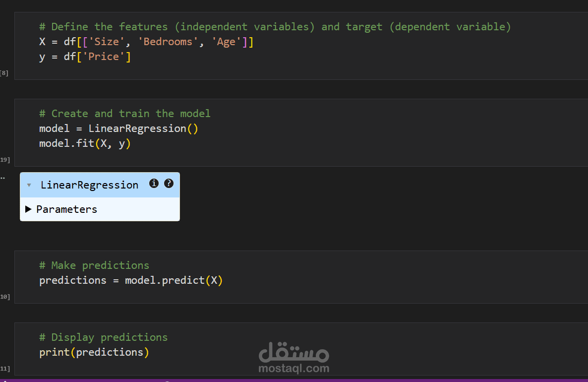Image resolution: width=588 pixels, height=382 pixels.
Task: Click the mostaql.com watermark text
Action: (x=294, y=368)
